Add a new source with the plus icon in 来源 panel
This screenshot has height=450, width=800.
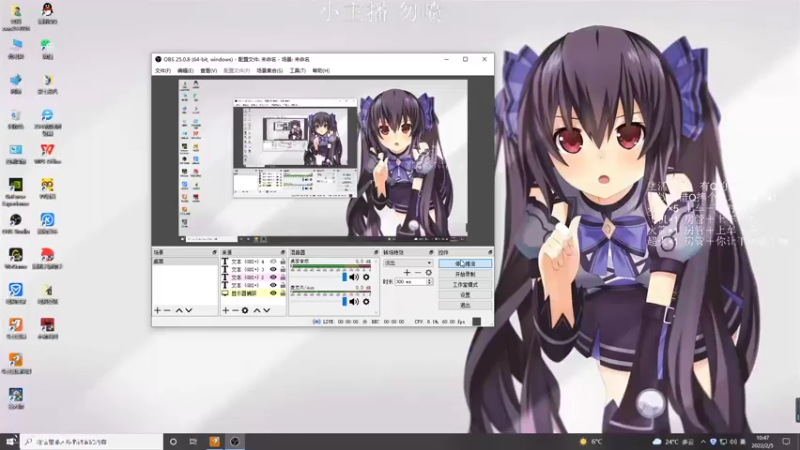(x=226, y=310)
